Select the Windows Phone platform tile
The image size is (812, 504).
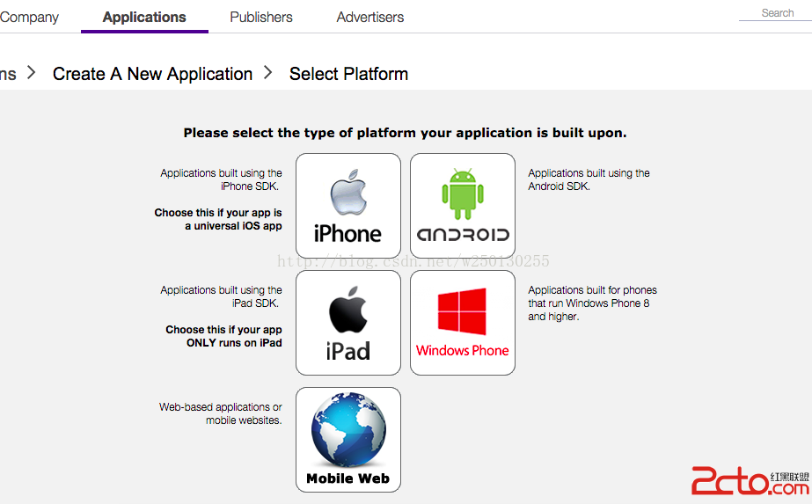click(463, 323)
